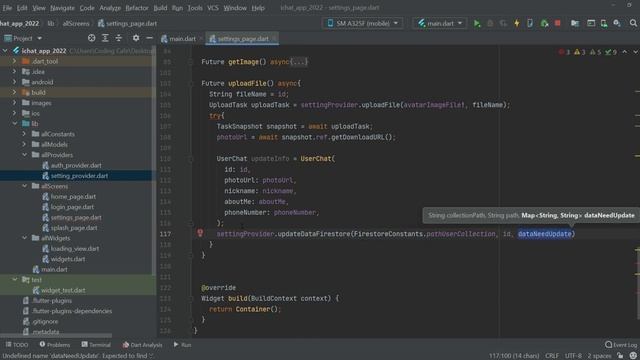Open the Problems tool window
The height and width of the screenshot is (360, 640).
[x=55, y=345]
